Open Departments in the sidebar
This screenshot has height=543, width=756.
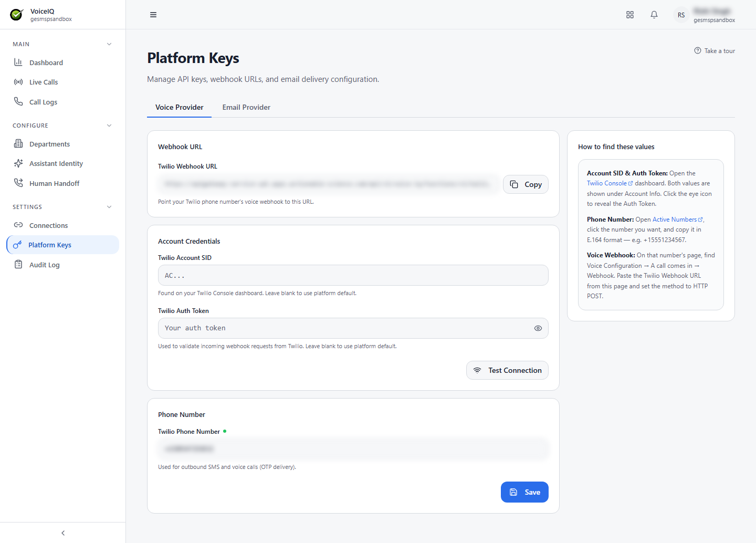(x=62, y=144)
